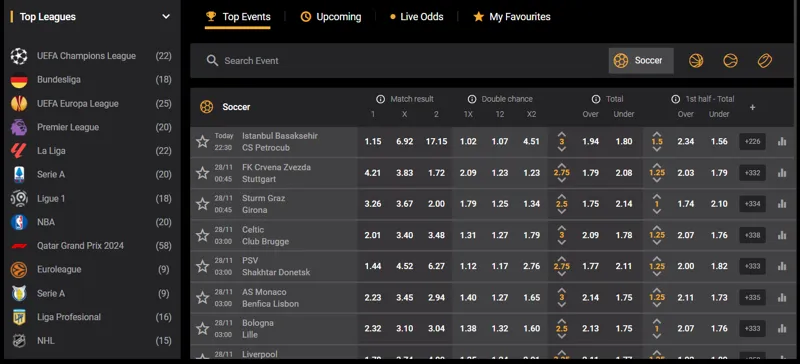Select the American football sport filter icon
The height and width of the screenshot is (364, 800).
tap(764, 61)
